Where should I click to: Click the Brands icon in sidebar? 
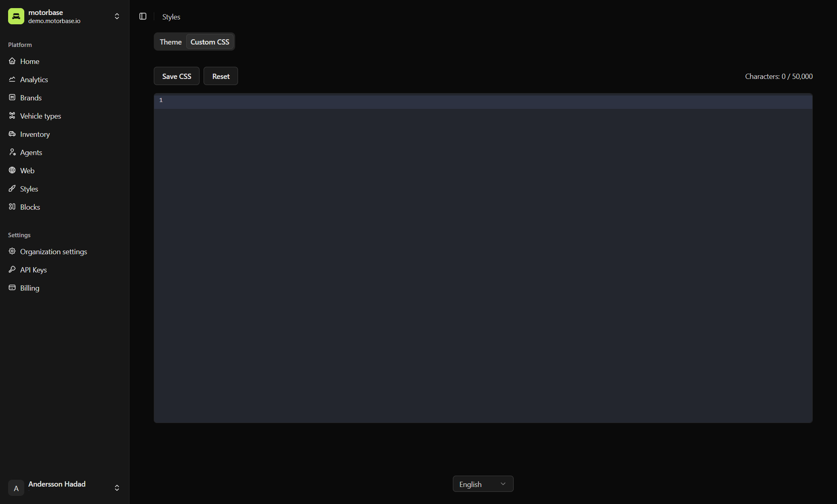click(x=12, y=98)
